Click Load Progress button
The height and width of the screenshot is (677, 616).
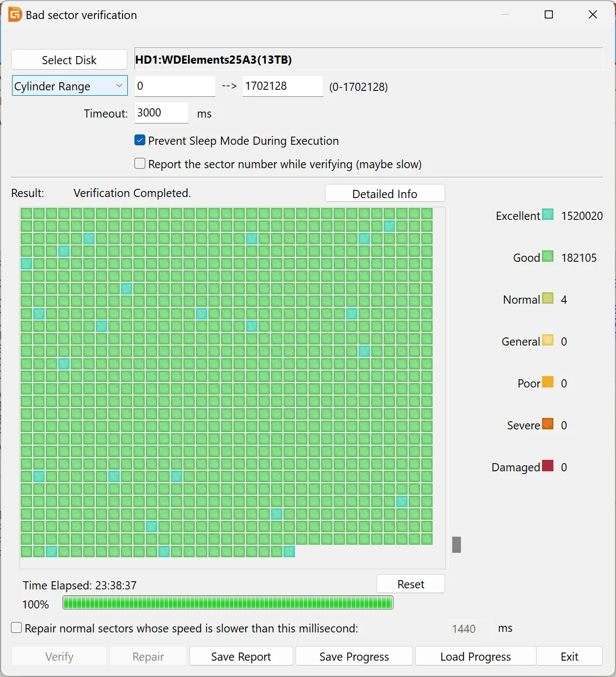(x=475, y=656)
